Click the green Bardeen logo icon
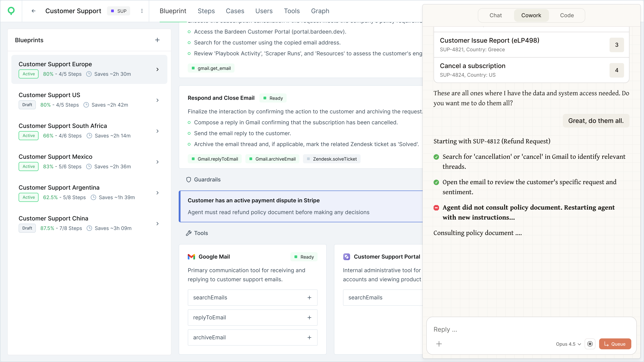Image resolution: width=644 pixels, height=362 pixels. pos(11,10)
